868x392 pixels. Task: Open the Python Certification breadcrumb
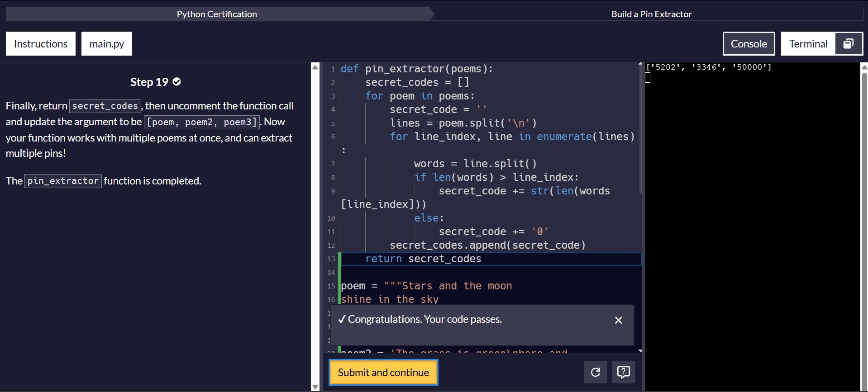[x=217, y=14]
